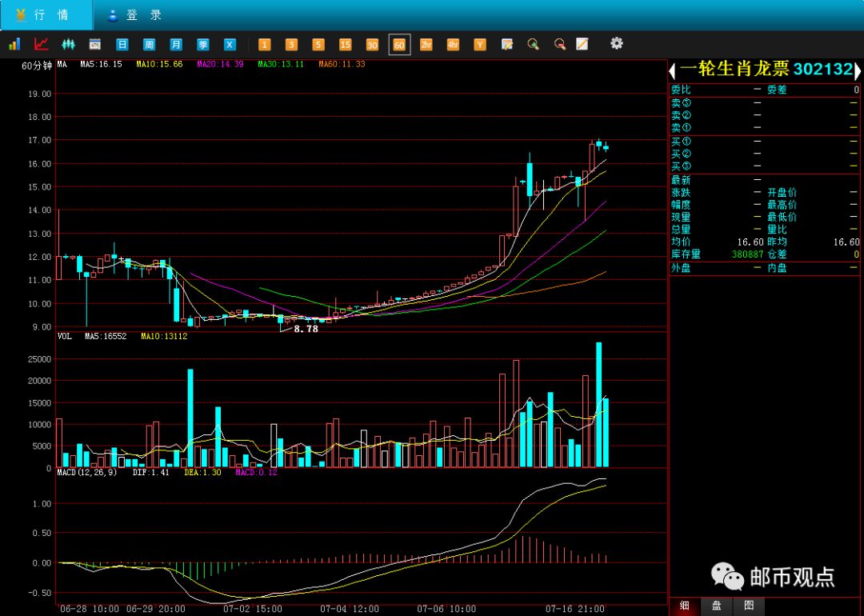The image size is (864, 616).
Task: Switch to the 图 chart tab
Action: (748, 606)
